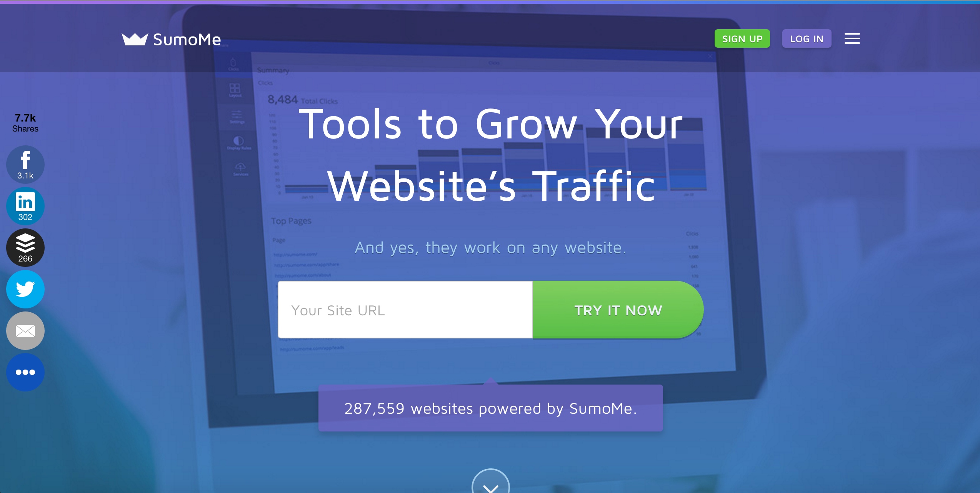Click the email share icon
This screenshot has width=980, height=493.
coord(25,330)
